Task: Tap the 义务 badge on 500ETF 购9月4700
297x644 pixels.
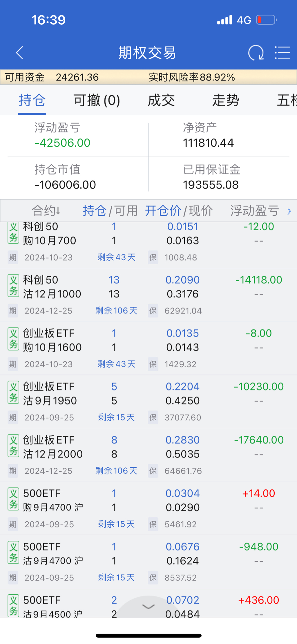Action: 13,499
